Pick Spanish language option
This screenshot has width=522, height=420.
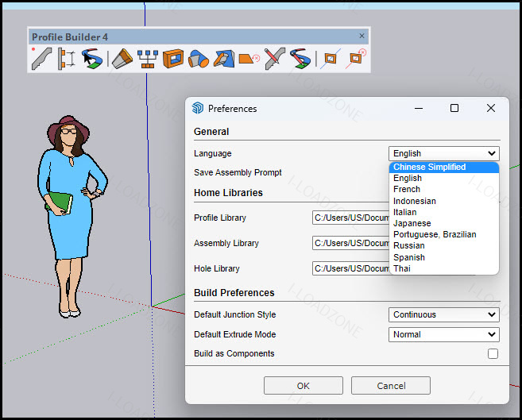click(x=444, y=257)
